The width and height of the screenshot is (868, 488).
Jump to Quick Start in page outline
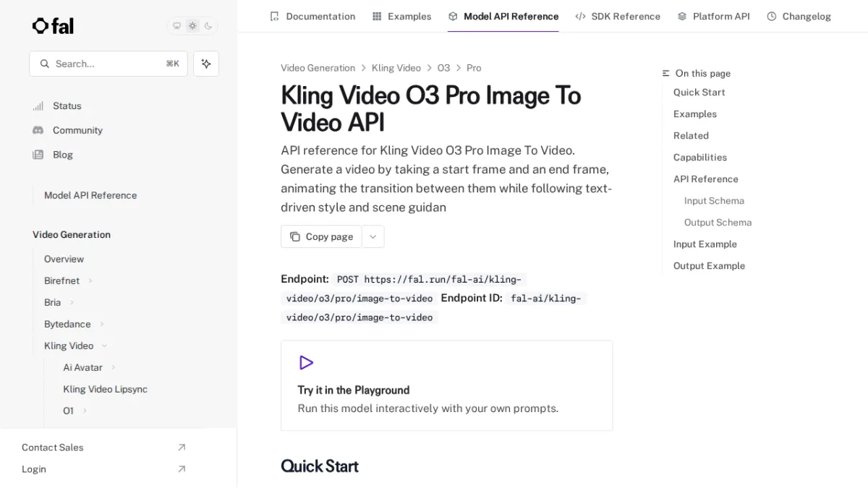click(699, 93)
